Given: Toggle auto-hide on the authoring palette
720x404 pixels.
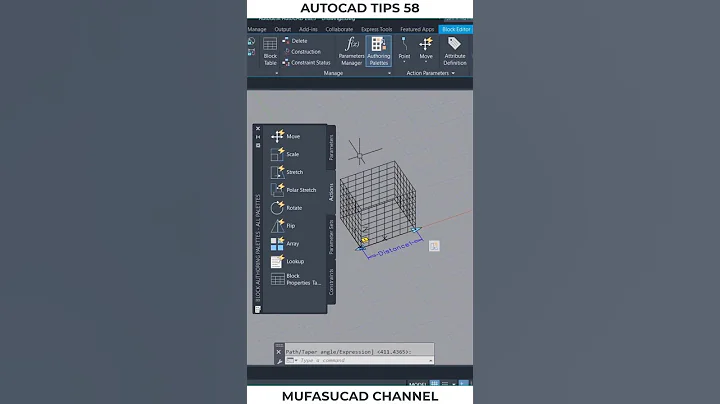Looking at the screenshot, I should pyautogui.click(x=258, y=137).
